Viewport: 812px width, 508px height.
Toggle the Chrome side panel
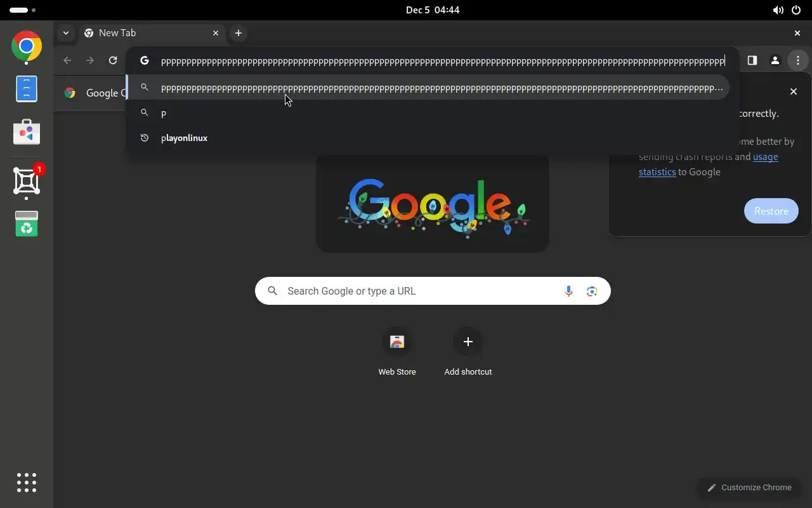coord(752,60)
